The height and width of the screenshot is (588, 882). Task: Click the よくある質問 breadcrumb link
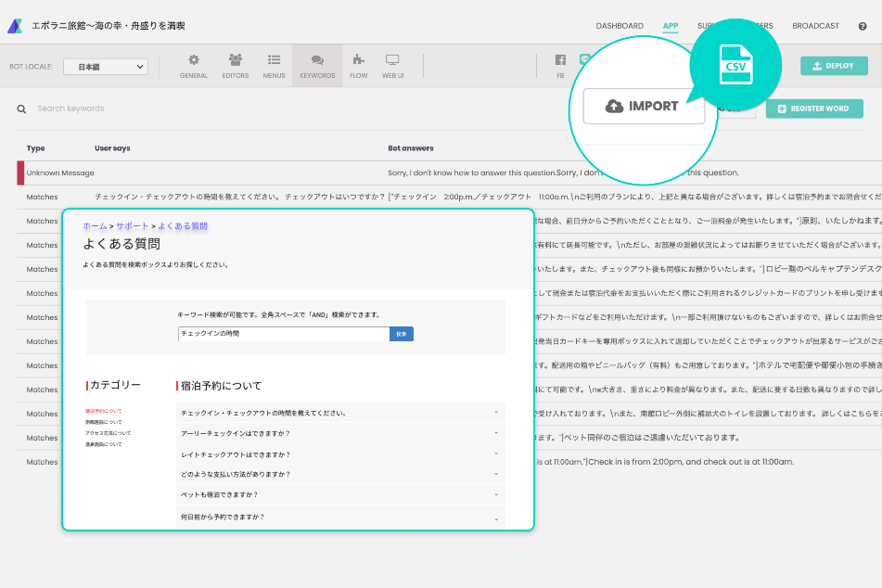tap(183, 226)
